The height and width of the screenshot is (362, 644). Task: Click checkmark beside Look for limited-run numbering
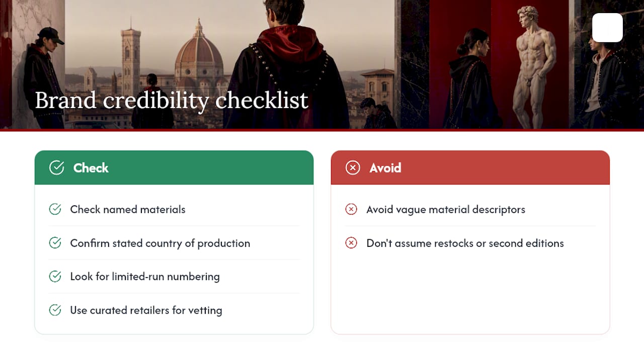coord(55,277)
